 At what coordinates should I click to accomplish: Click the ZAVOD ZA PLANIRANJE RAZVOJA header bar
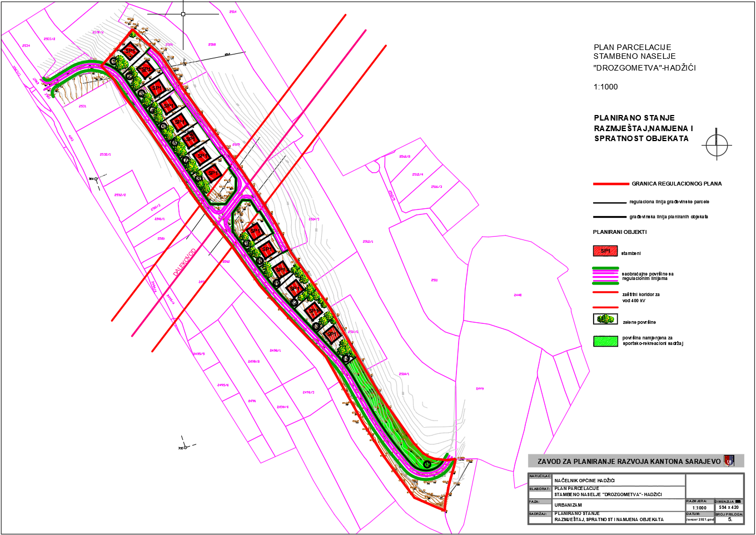[x=630, y=460]
